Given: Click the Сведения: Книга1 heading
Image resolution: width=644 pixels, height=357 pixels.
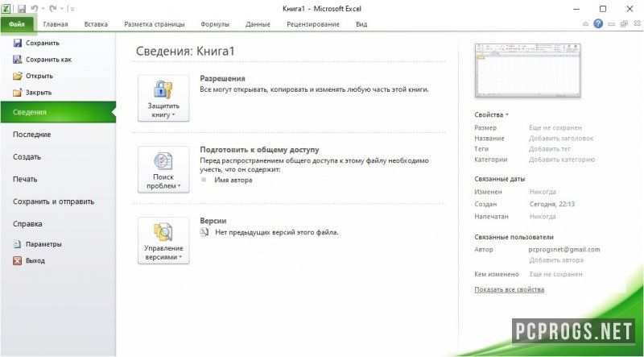Looking at the screenshot, I should tap(185, 51).
